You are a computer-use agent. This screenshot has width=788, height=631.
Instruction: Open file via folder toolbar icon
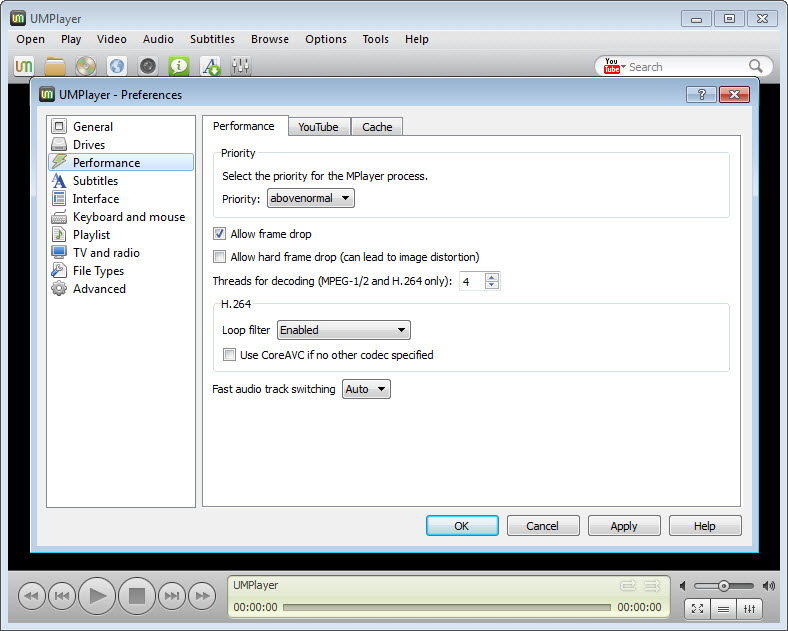point(55,66)
